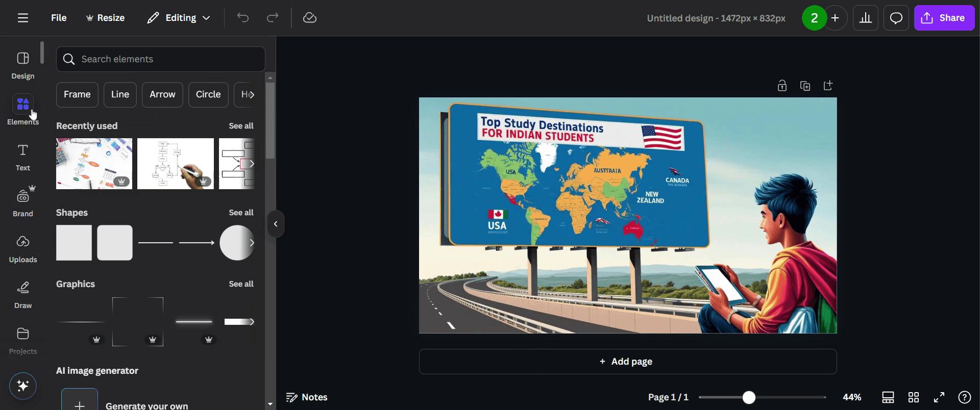The width and height of the screenshot is (980, 410).
Task: Open the Projects tab
Action: click(x=23, y=341)
